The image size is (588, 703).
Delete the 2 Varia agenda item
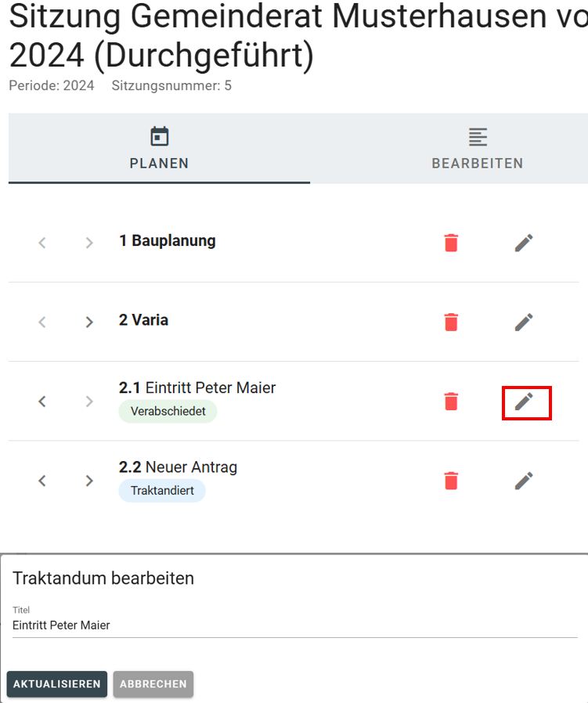pos(451,322)
